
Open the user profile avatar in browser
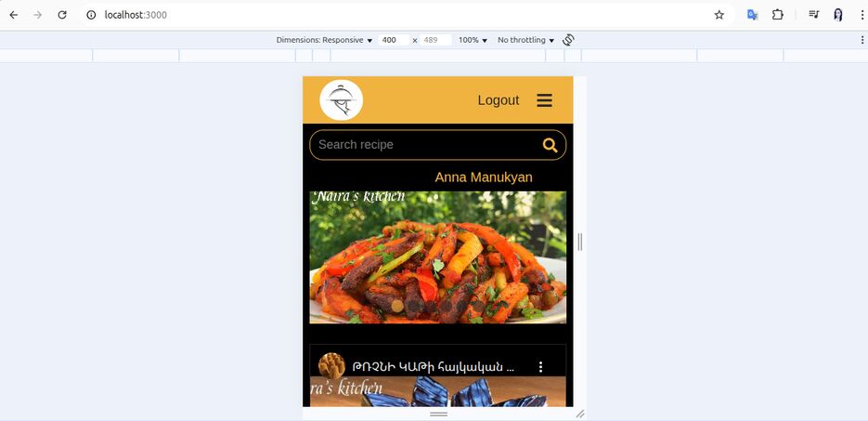click(838, 15)
